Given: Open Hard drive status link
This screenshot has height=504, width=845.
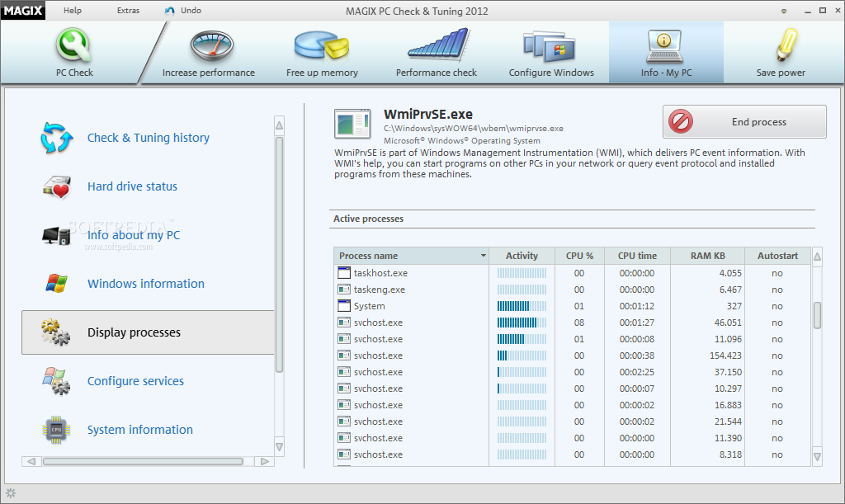Looking at the screenshot, I should click(x=132, y=186).
